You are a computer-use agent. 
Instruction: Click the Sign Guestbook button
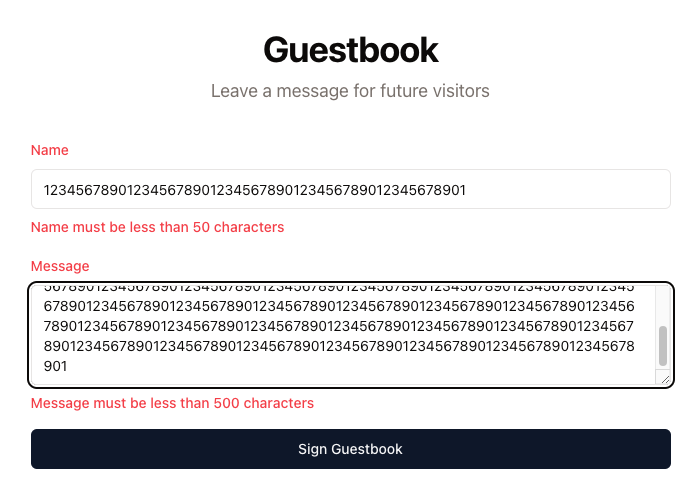coord(350,449)
